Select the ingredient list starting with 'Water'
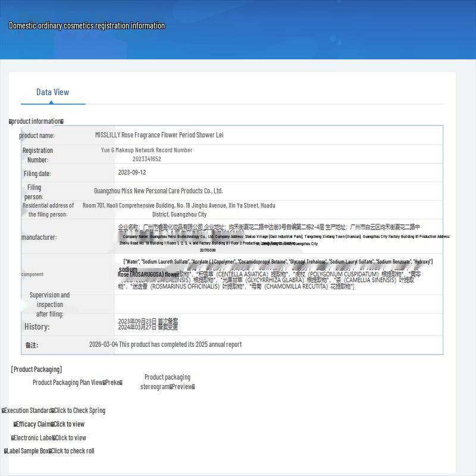The height and width of the screenshot is (476, 476). tap(278, 262)
